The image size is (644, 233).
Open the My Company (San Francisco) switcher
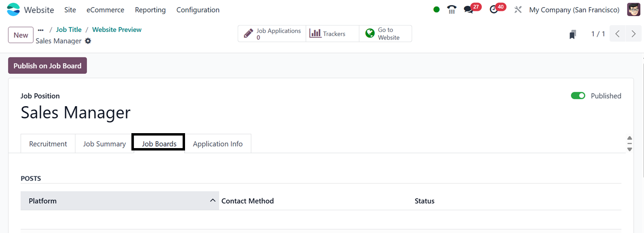574,10
